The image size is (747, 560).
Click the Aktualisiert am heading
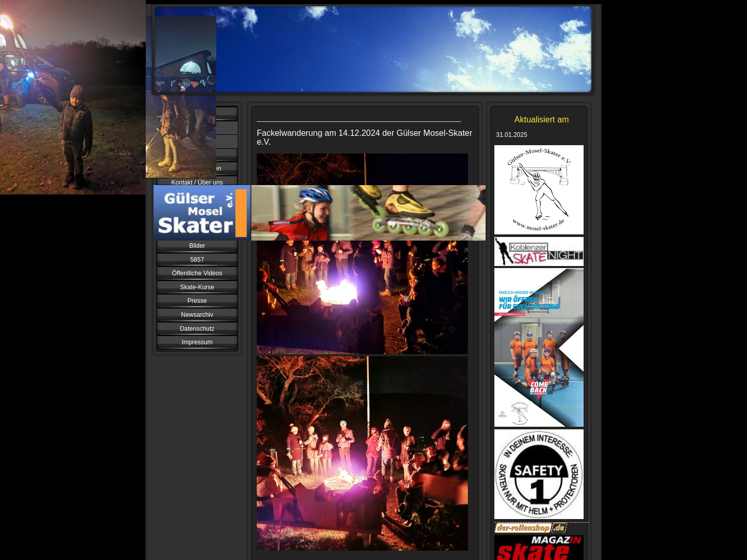pyautogui.click(x=542, y=120)
